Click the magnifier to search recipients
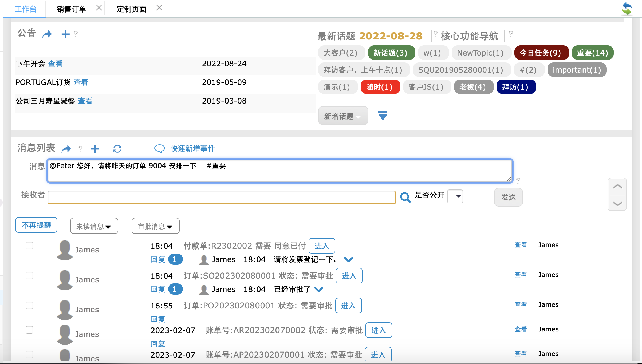This screenshot has height=364, width=642. [405, 197]
